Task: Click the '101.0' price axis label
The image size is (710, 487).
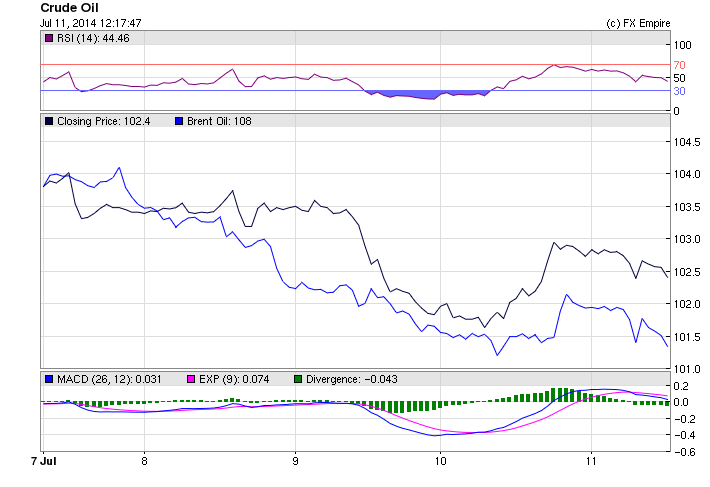Action: (x=686, y=369)
